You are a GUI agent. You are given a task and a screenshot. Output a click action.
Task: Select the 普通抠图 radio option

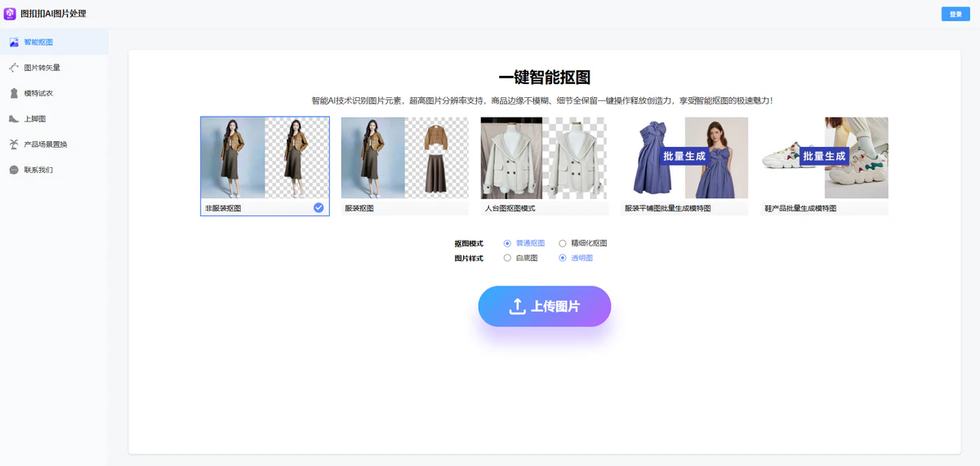pyautogui.click(x=507, y=243)
